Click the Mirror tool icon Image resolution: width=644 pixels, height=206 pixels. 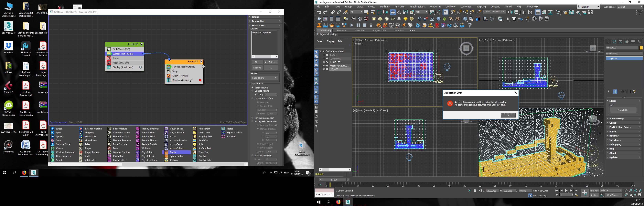click(510, 12)
